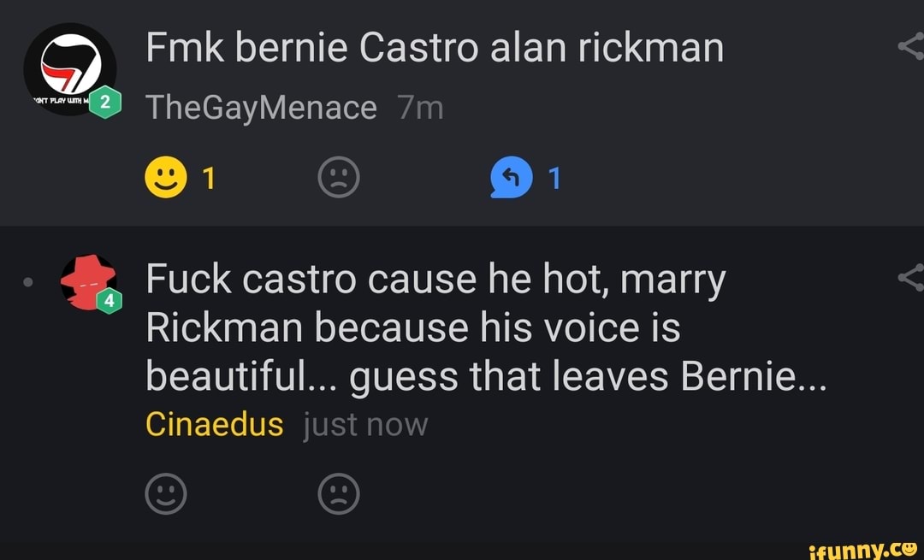Enable the frown reaction on Cinaedus's reply
This screenshot has width=924, height=560.
coord(337,494)
